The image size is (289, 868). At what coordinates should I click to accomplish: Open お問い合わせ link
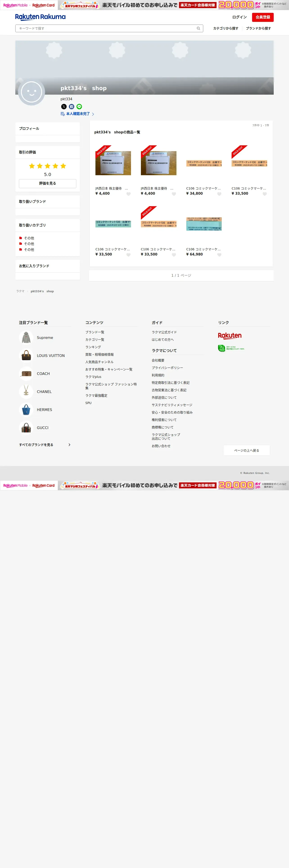coord(161,446)
